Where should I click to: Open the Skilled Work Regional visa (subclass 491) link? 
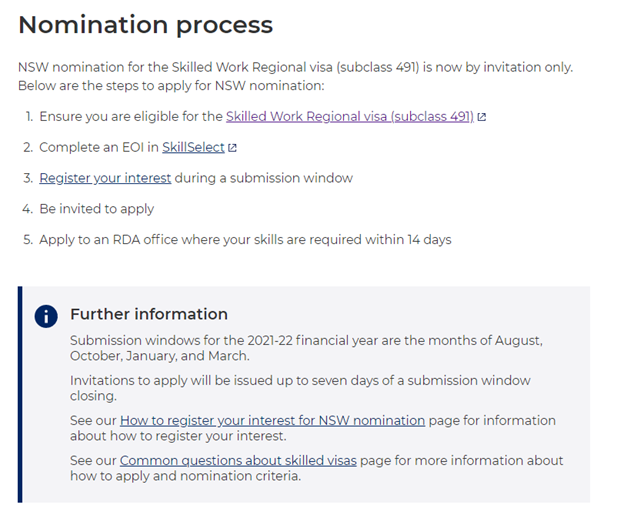click(x=349, y=117)
